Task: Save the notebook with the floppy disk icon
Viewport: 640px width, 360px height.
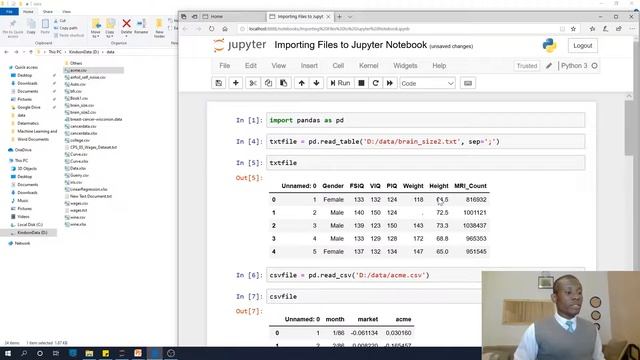Action: 219,83
